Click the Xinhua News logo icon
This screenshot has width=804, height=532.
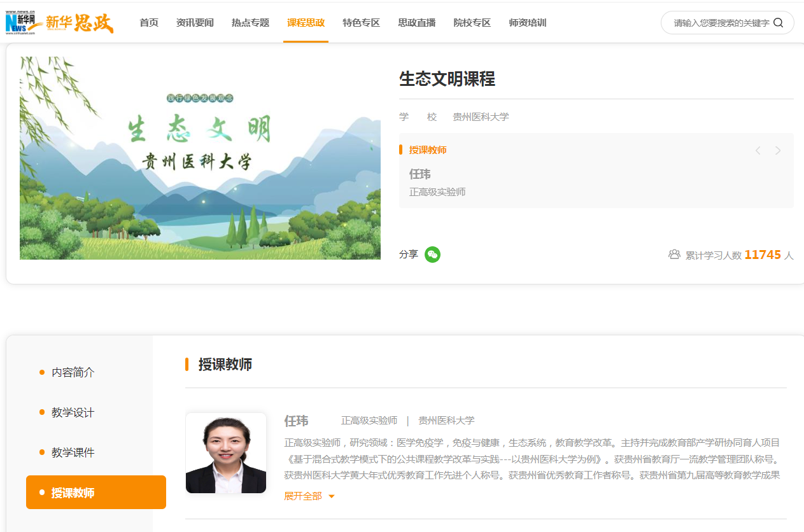click(x=21, y=22)
